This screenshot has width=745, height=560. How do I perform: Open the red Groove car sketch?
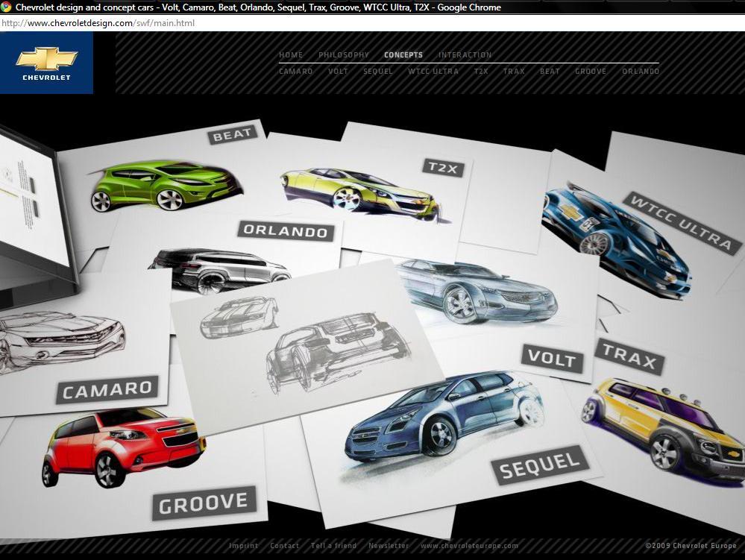pyautogui.click(x=125, y=447)
